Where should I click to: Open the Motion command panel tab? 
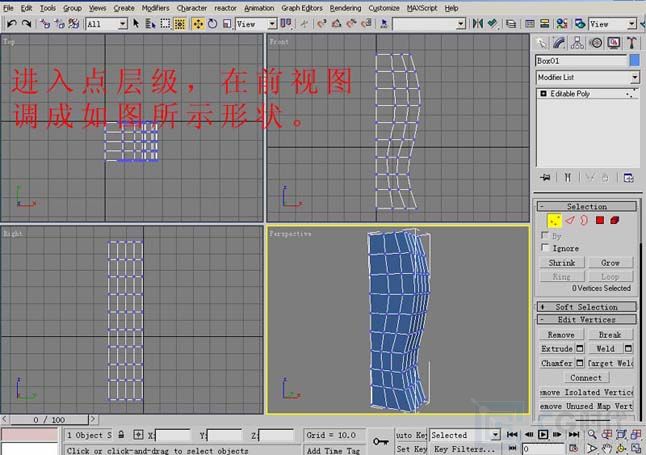[596, 43]
